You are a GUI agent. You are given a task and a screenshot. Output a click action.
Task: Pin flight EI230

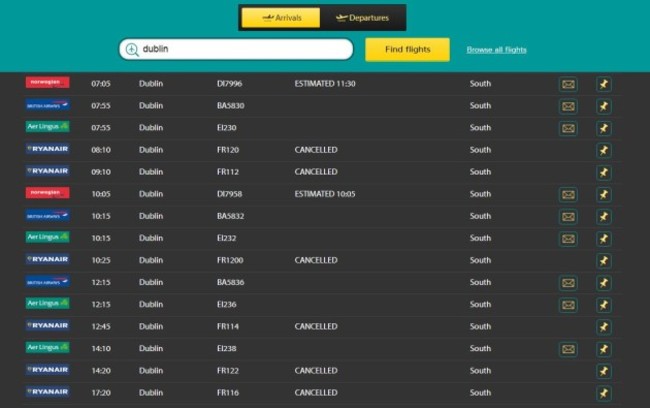pyautogui.click(x=604, y=128)
